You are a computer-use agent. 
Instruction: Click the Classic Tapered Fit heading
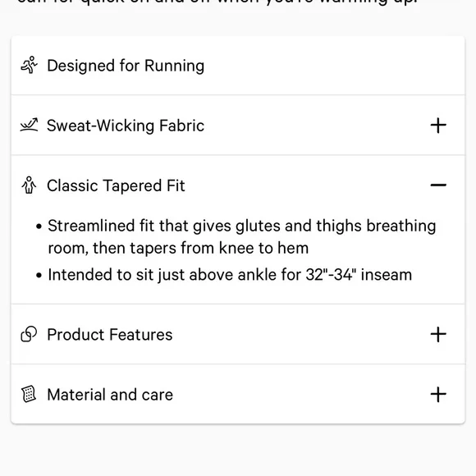tap(116, 185)
